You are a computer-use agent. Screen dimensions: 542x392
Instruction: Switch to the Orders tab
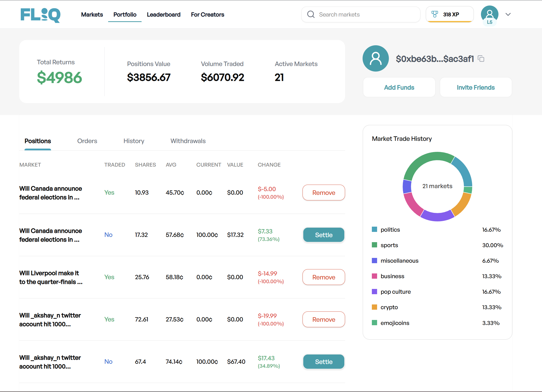tap(87, 141)
